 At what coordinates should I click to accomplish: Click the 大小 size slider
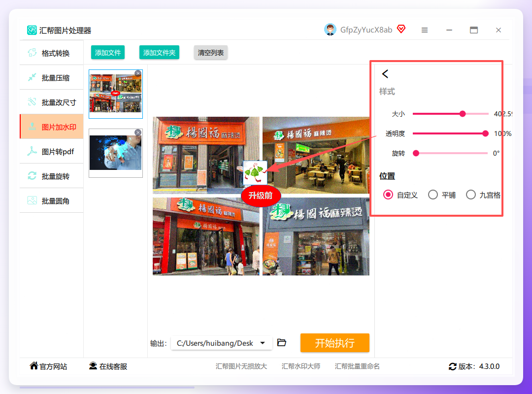(451, 114)
